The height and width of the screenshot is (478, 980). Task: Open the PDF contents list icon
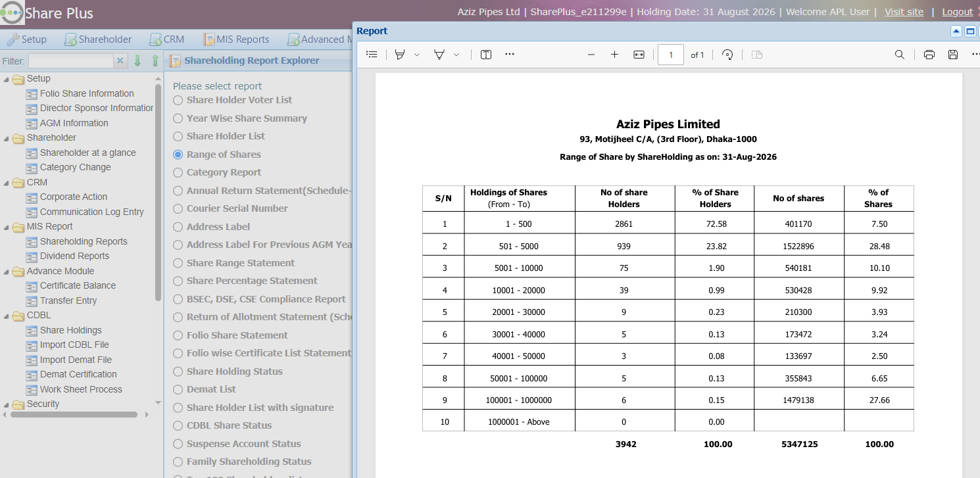(x=372, y=55)
